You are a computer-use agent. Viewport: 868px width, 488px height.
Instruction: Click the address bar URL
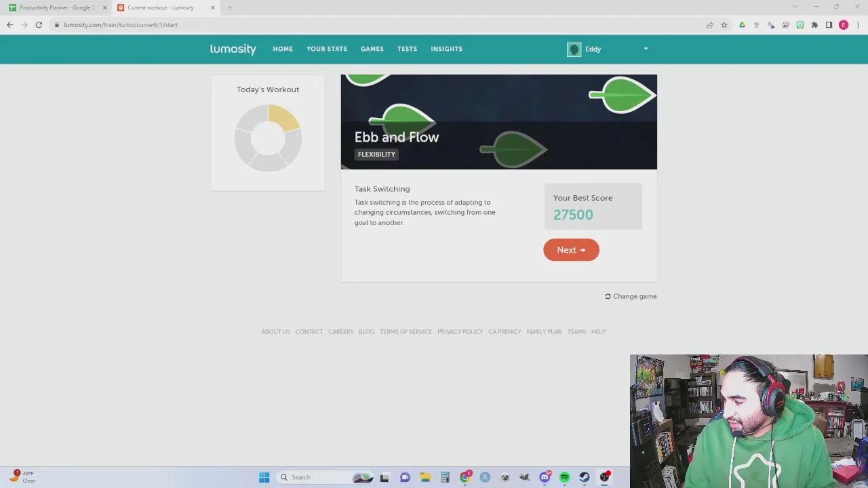point(121,25)
